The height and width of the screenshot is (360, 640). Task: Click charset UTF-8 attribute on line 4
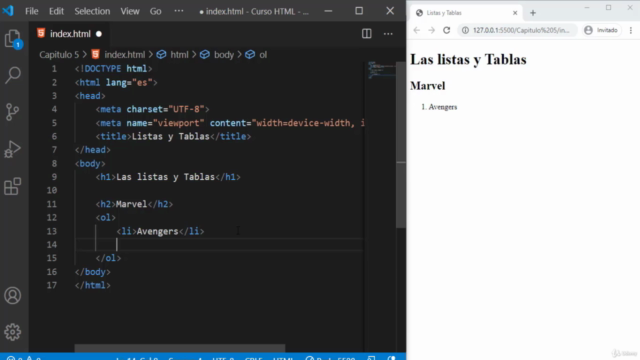tap(165, 109)
